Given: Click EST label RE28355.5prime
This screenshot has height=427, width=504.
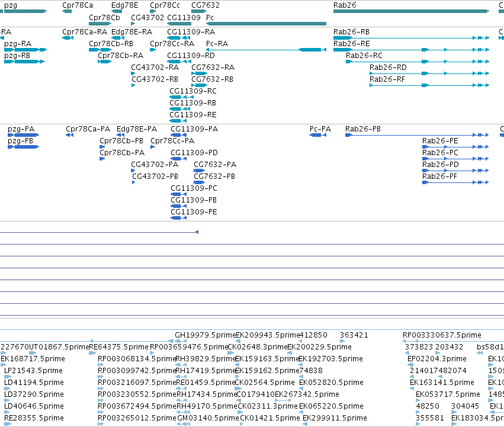Looking at the screenshot, I should [x=34, y=418].
